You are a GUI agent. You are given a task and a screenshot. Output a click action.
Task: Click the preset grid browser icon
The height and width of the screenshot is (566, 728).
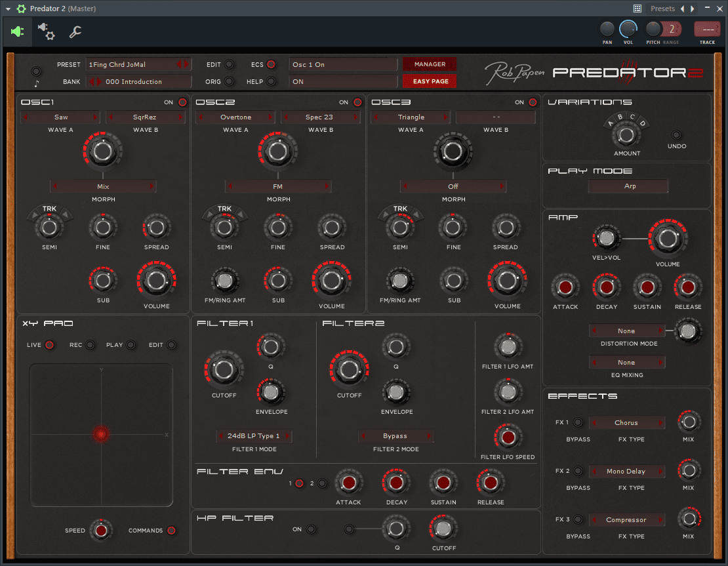coord(637,9)
